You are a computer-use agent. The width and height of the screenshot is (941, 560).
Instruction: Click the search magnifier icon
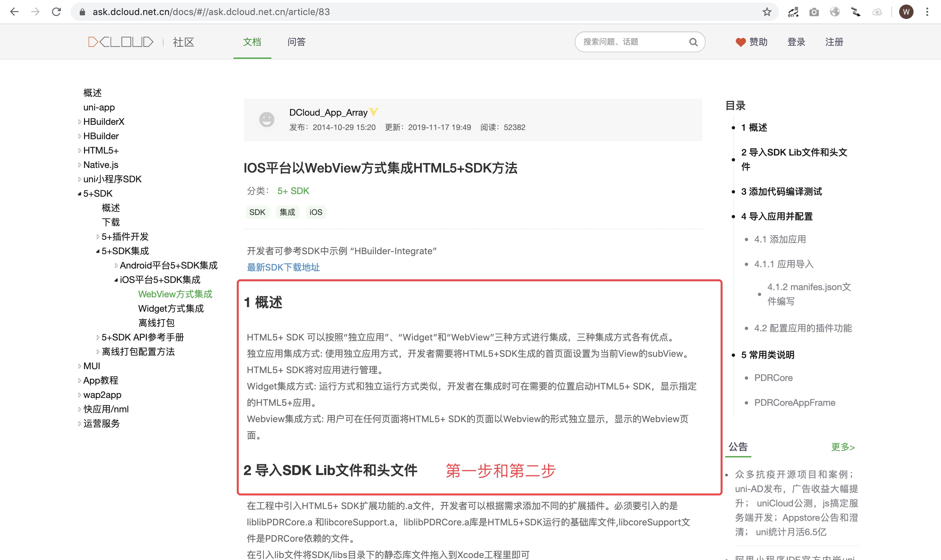pos(693,42)
